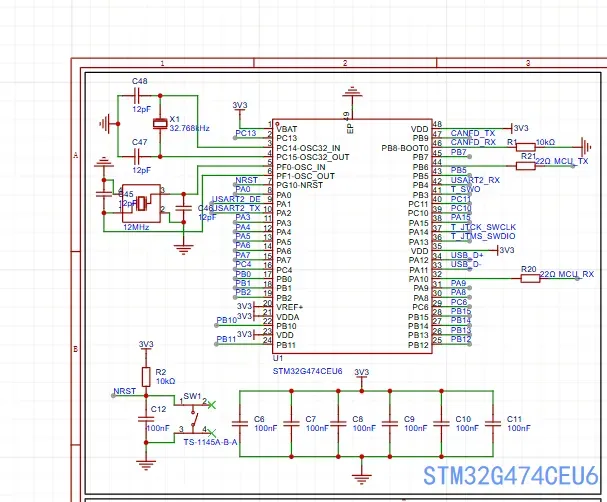Click the TS-1145A-B-A part name
The image size is (607, 502).
tap(210, 442)
